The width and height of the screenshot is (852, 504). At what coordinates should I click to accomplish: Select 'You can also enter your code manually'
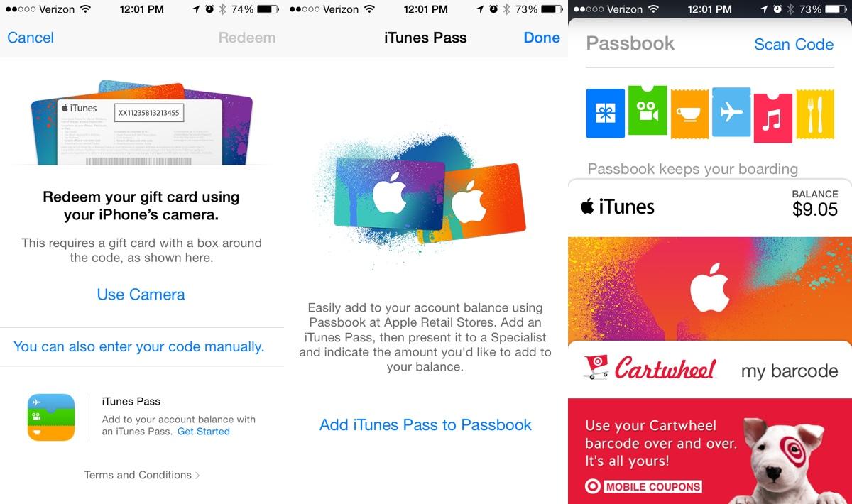click(139, 346)
